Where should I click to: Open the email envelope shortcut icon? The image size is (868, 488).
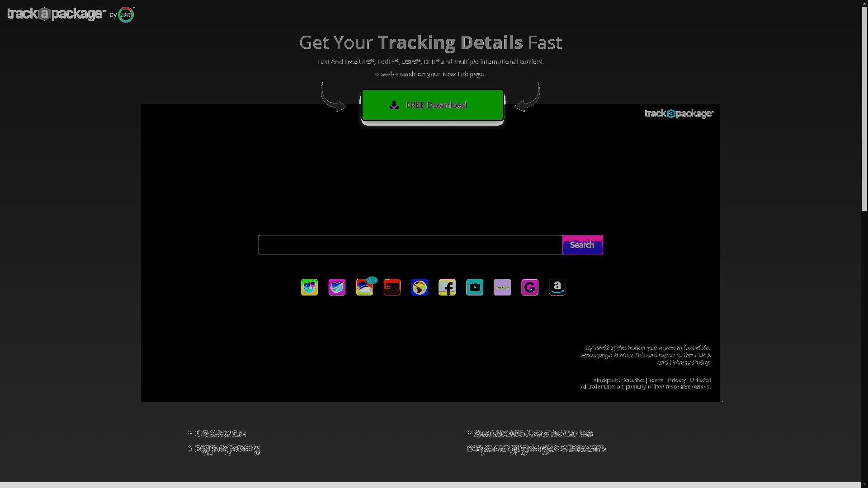coord(392,287)
